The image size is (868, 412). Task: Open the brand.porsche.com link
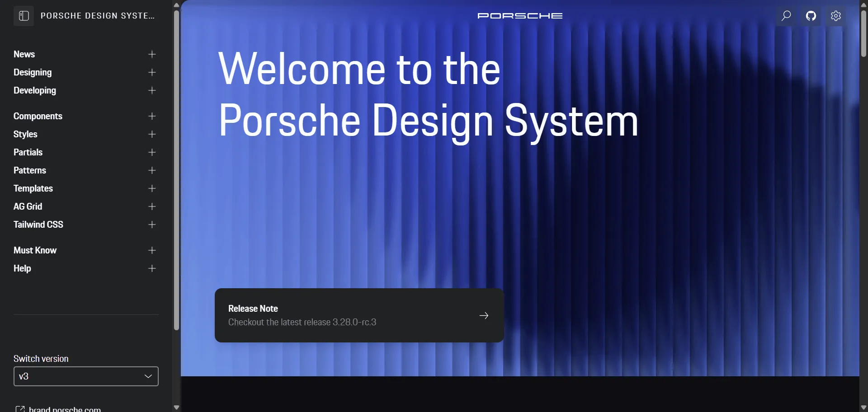coord(65,409)
